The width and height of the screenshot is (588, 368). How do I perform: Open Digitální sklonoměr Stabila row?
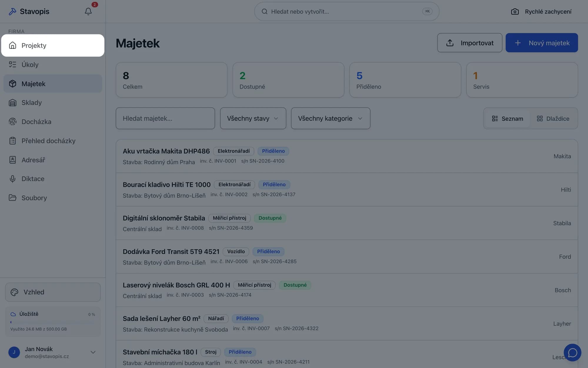click(x=347, y=223)
